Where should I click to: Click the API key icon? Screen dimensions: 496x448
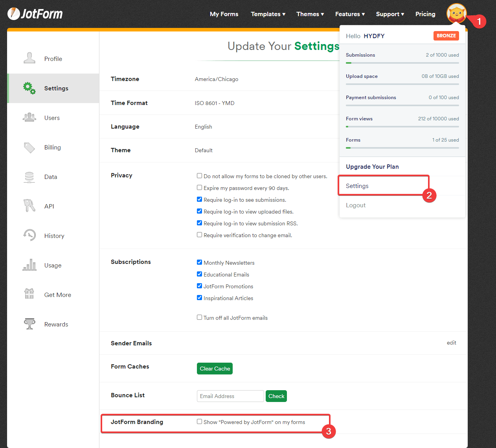tap(29, 206)
